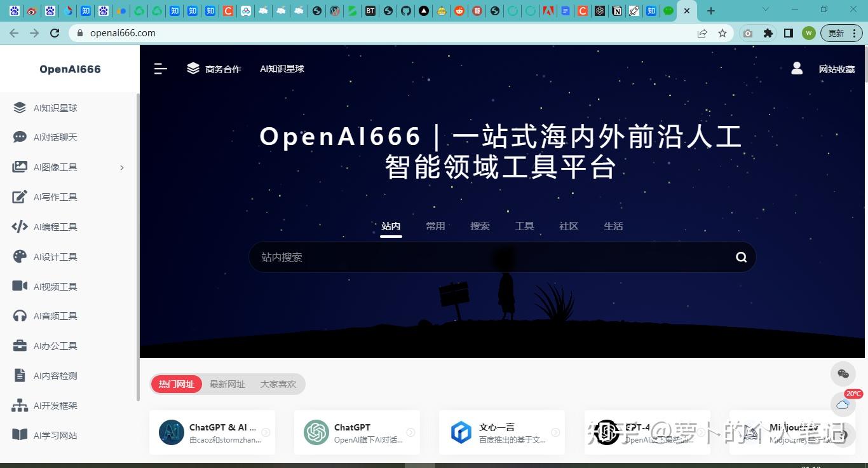Click the layers icon next to 商务合作

193,69
